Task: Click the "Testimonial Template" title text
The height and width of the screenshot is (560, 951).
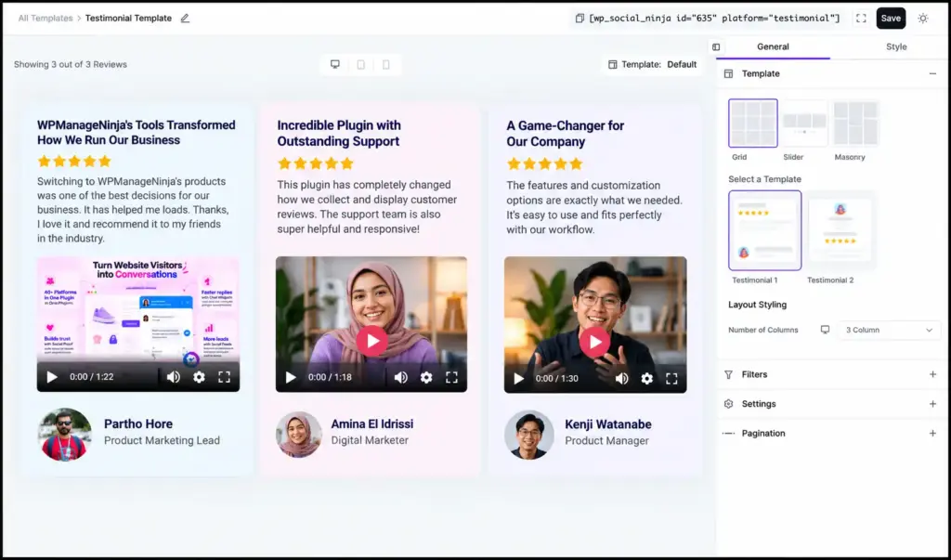Action: tap(128, 19)
